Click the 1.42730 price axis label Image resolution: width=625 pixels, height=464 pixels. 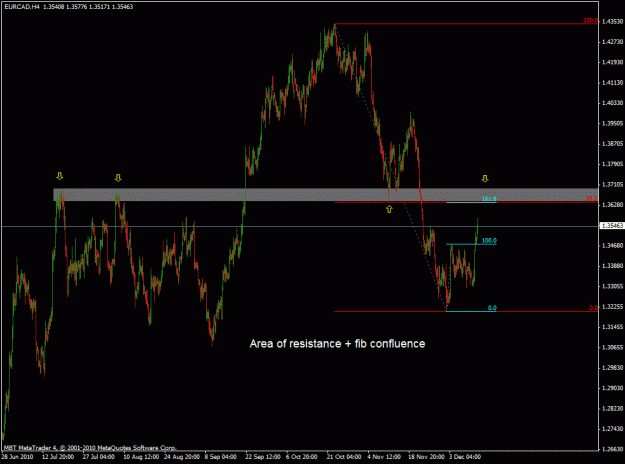(x=612, y=42)
